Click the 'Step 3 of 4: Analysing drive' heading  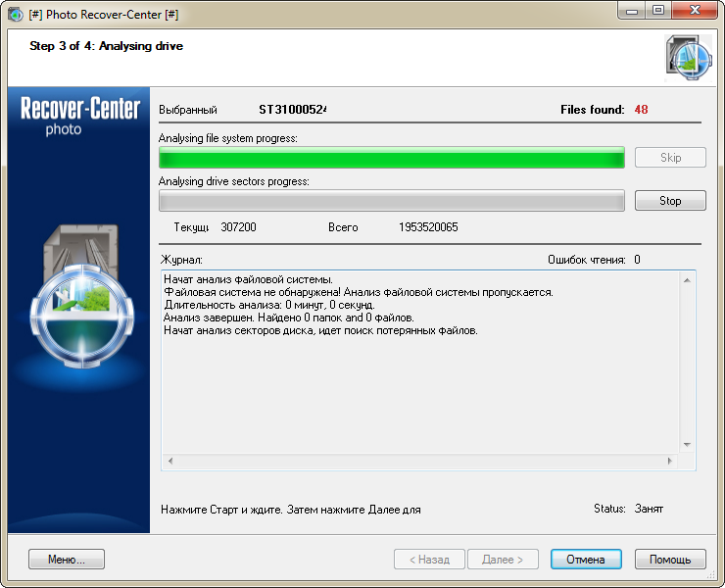(x=107, y=46)
